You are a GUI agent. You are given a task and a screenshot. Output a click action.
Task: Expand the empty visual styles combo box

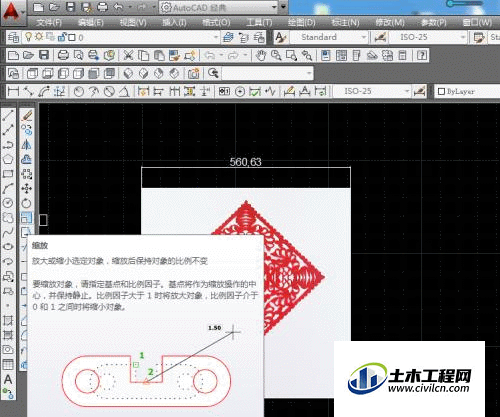(x=309, y=73)
